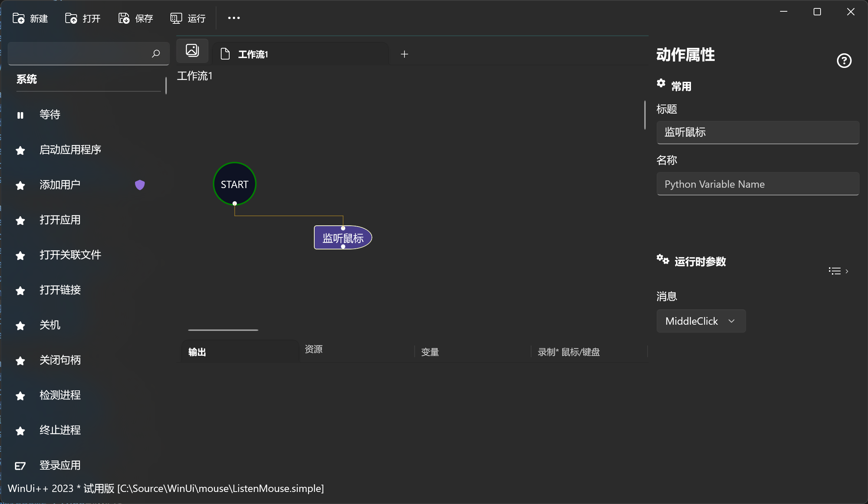Click the 标题 input showing 监听鼠标

coord(757,132)
